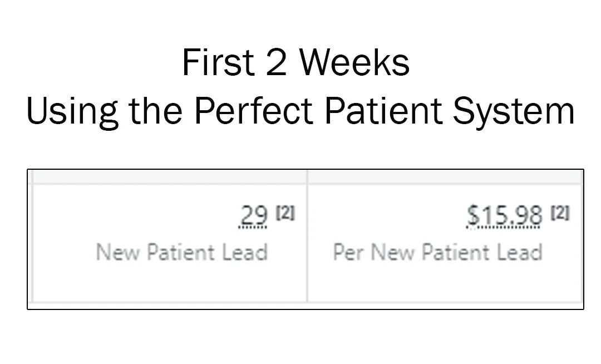Select the header strip above the $15.98 column
The height and width of the screenshot is (364, 601).
pos(445,177)
